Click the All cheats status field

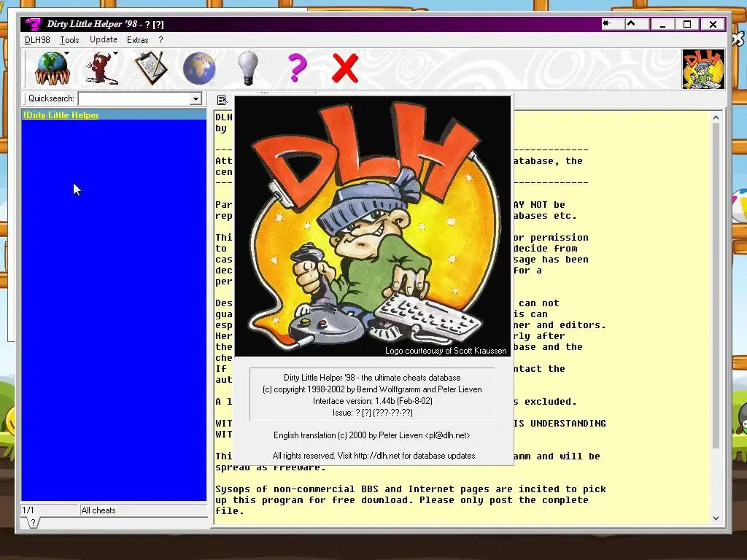[x=143, y=510]
